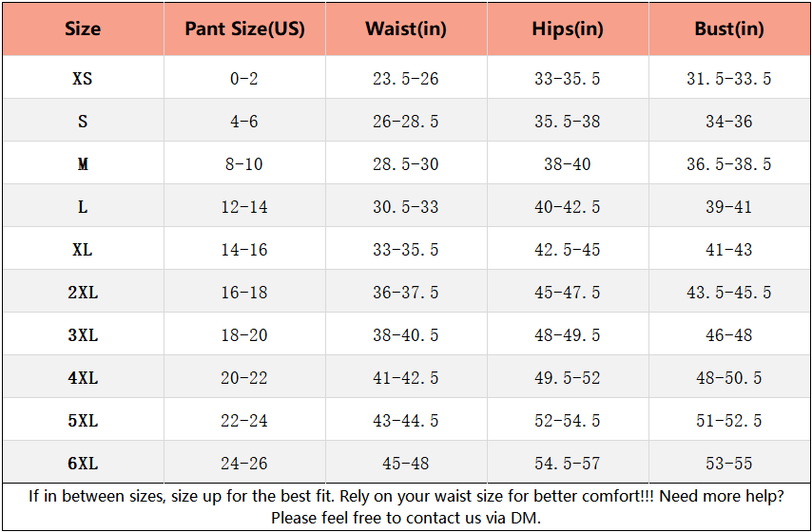The height and width of the screenshot is (532, 812).
Task: Click waist value 41-42.5
Action: tap(406, 378)
